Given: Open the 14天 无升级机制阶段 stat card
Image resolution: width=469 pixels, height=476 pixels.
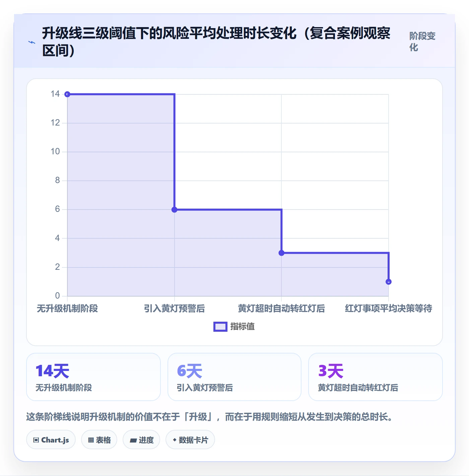Looking at the screenshot, I should coord(93,377).
